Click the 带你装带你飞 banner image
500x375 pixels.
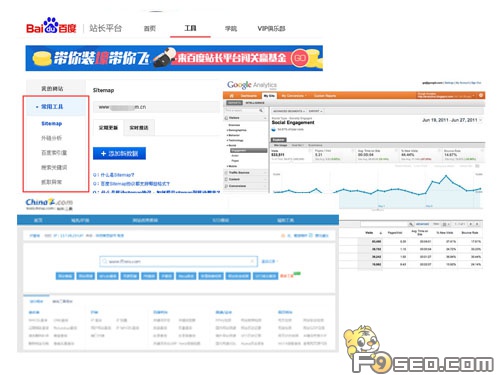point(174,58)
